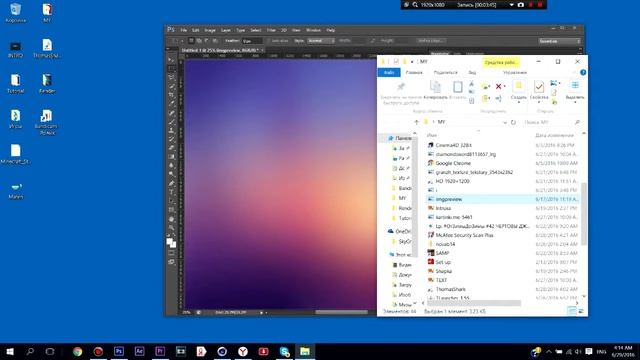Click the foreground color swatch
Viewport: 640px width, 360px height.
point(170,242)
